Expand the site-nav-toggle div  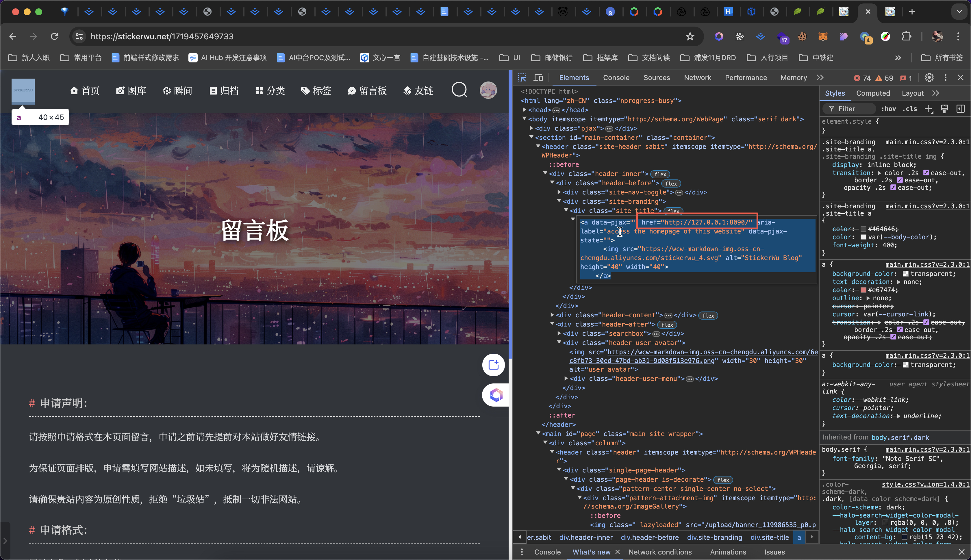pyautogui.click(x=559, y=192)
